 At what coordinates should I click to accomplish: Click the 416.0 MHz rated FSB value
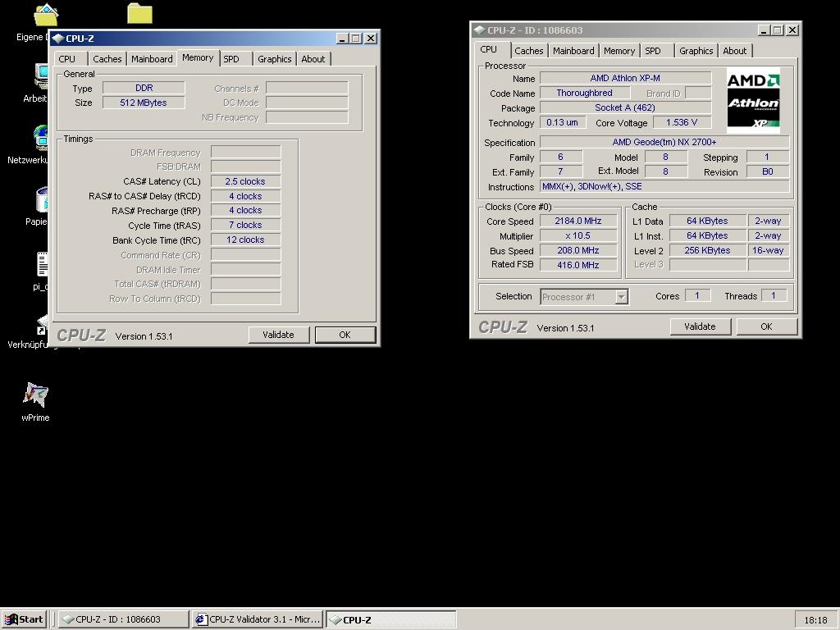(x=578, y=265)
